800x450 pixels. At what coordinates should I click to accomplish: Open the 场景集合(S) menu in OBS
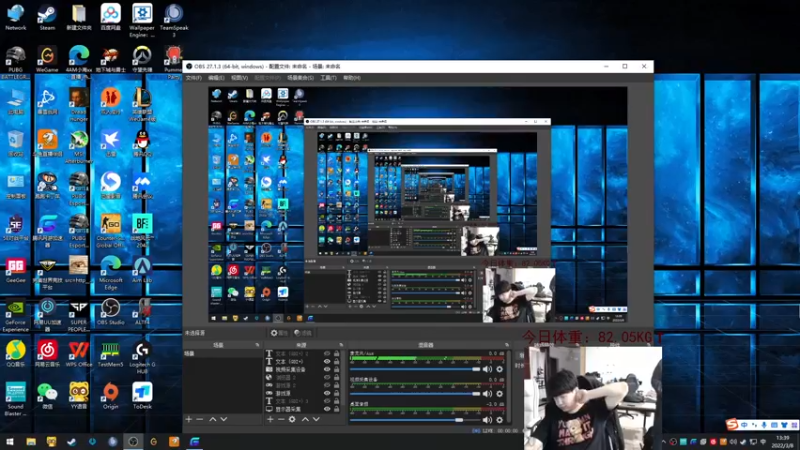point(300,78)
